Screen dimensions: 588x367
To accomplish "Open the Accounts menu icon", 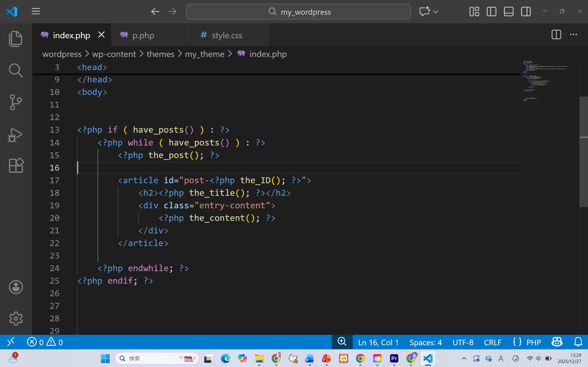I will [x=16, y=287].
